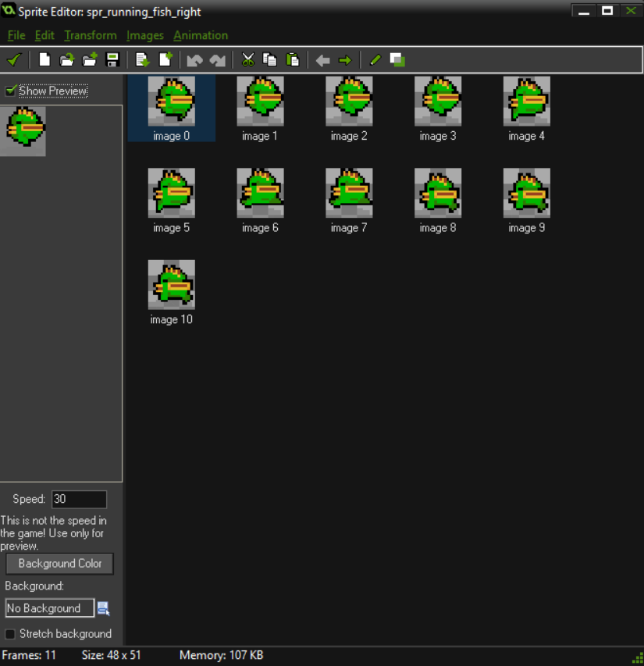Select image 8 thumbnail
The image size is (644, 666).
point(438,193)
